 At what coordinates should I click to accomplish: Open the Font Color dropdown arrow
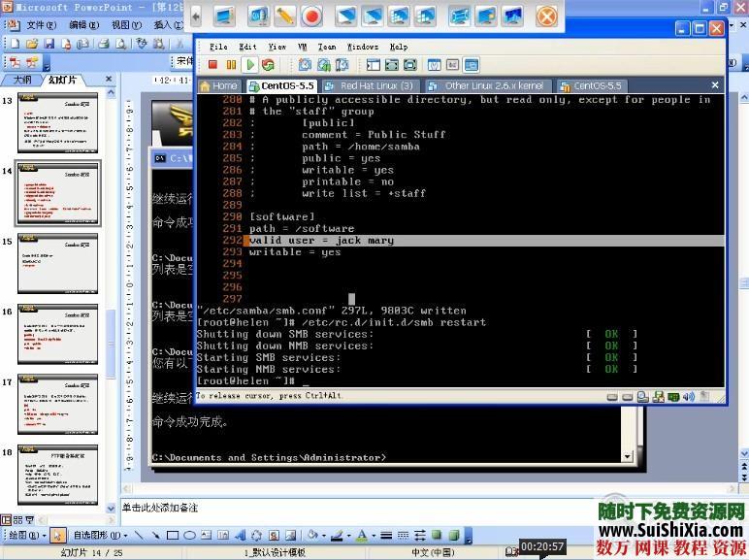374,536
